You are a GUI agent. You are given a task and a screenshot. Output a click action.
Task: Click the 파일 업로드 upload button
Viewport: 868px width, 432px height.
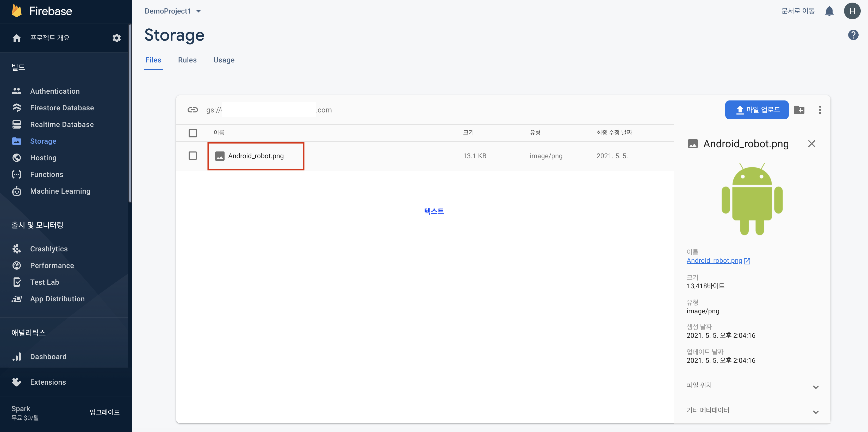[757, 110]
